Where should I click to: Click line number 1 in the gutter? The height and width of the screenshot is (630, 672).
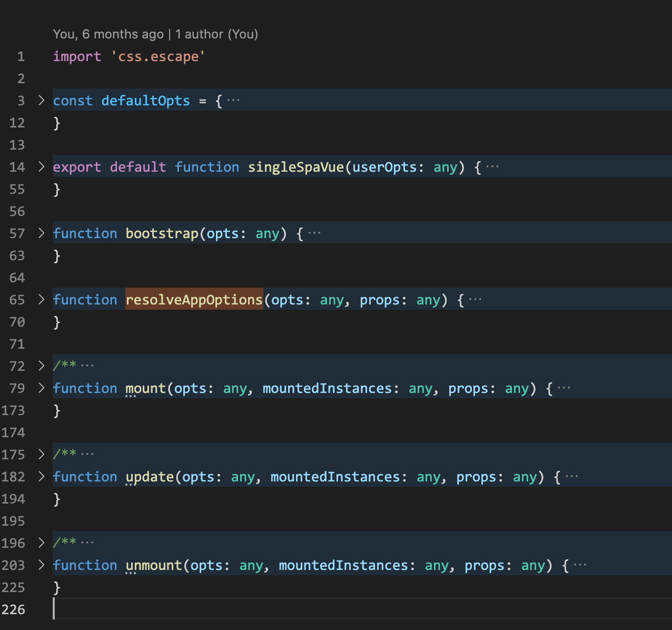click(x=21, y=56)
